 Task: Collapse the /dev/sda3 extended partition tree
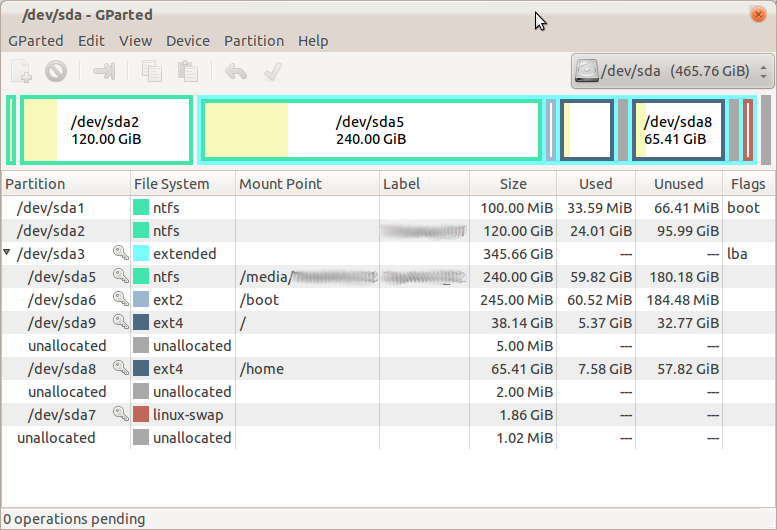[x=9, y=254]
